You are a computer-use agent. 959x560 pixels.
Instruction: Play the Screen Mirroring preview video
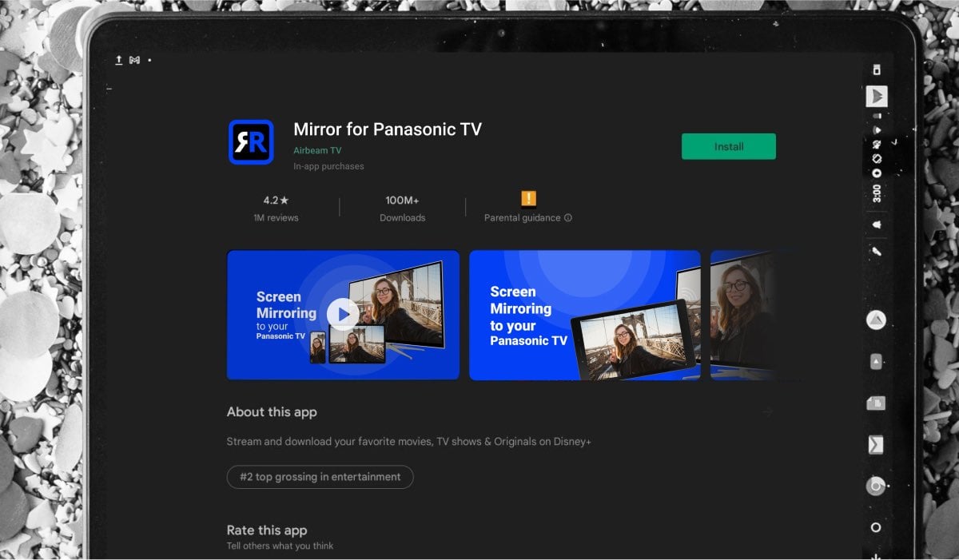[343, 315]
